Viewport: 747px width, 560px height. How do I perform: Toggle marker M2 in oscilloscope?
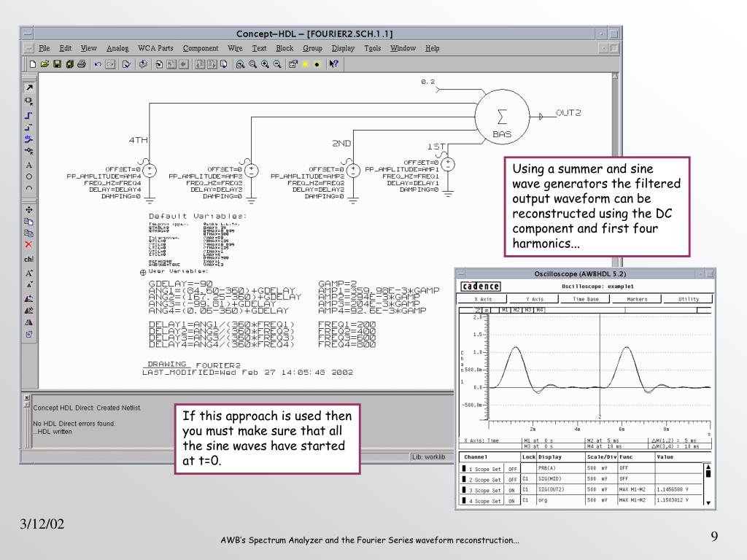516,310
